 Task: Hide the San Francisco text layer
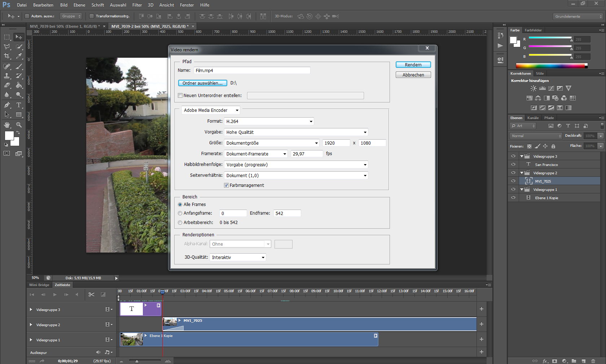[x=513, y=165]
